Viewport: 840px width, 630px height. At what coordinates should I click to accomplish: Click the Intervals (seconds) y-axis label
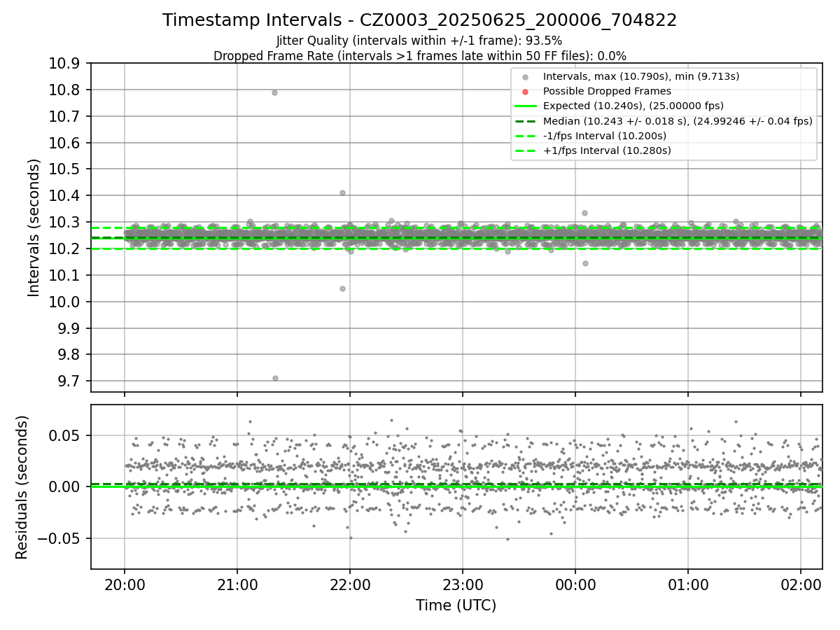(x=34, y=227)
